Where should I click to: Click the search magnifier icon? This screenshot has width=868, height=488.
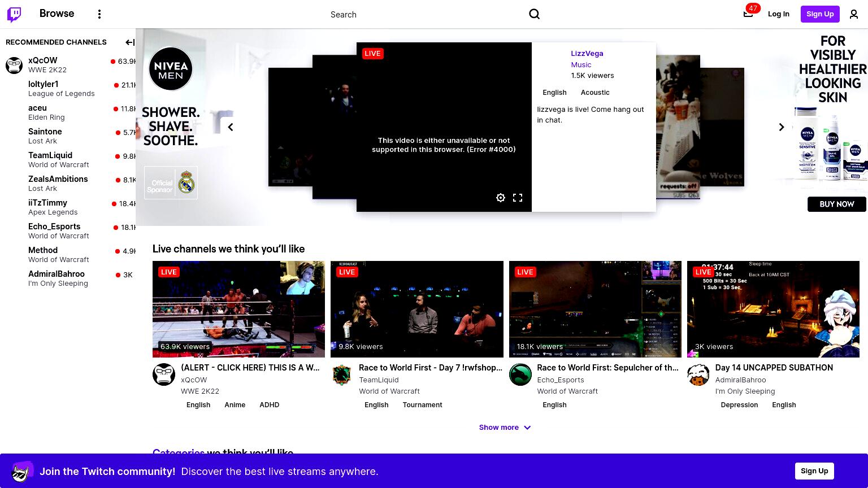coord(534,14)
